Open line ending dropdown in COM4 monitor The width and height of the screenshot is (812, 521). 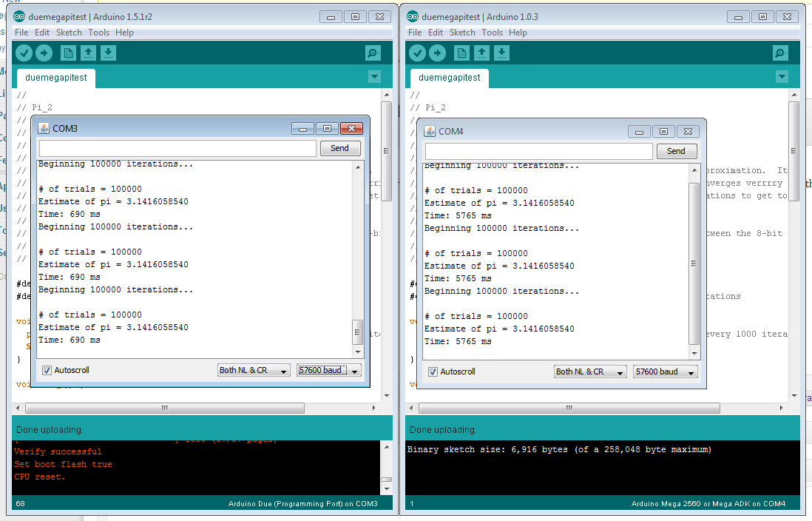[589, 372]
